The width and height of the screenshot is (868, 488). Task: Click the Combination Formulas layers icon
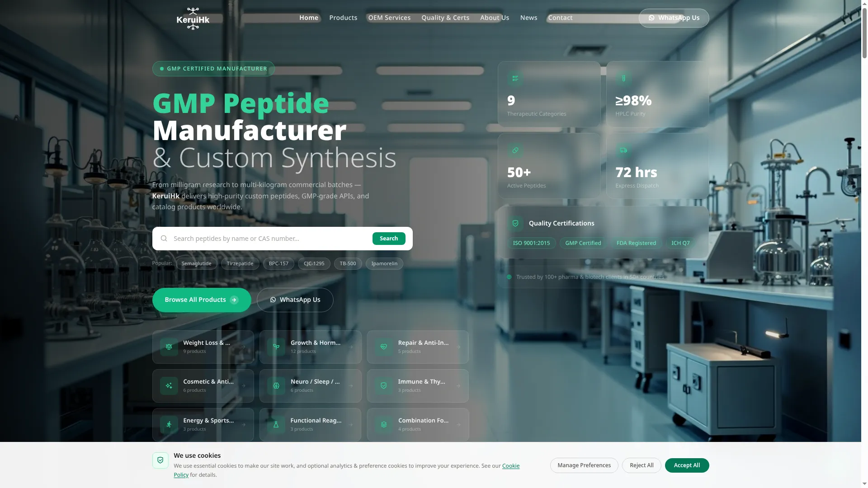(384, 425)
